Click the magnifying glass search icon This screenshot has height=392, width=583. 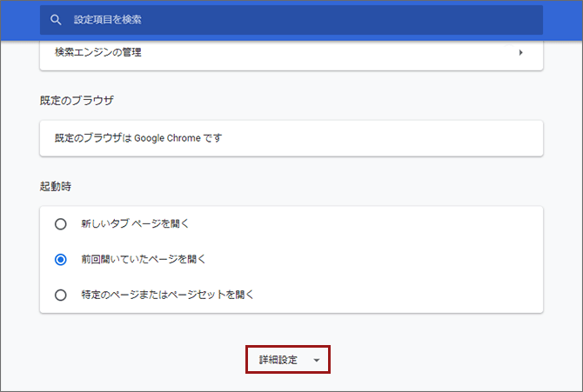coord(57,19)
